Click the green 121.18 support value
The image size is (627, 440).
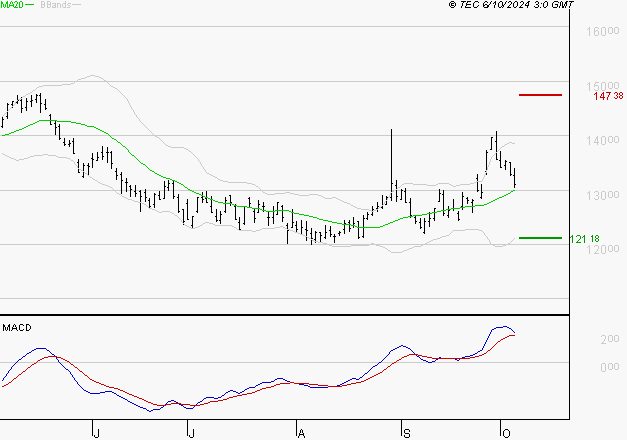[584, 239]
